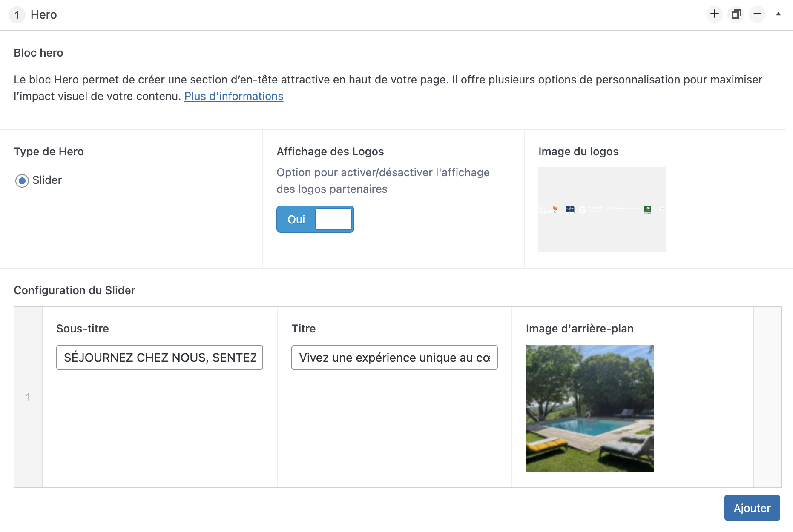793x532 pixels.
Task: Select the Slider radio button
Action: click(x=22, y=181)
